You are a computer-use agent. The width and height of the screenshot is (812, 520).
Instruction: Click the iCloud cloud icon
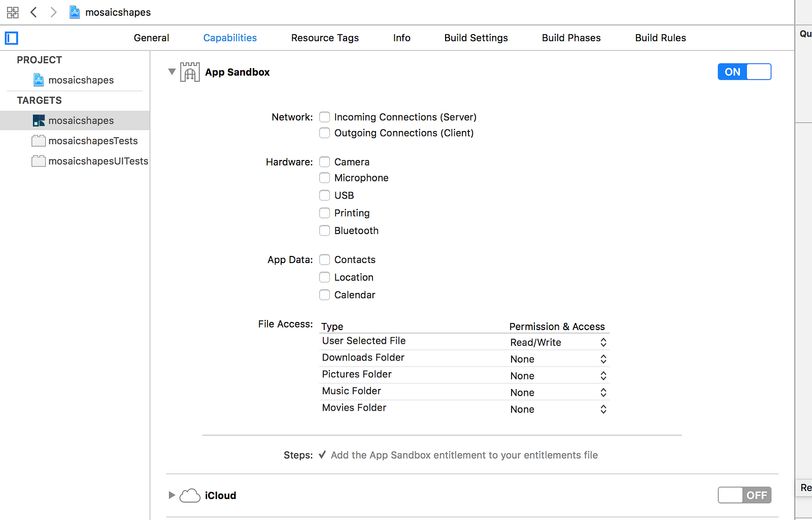190,495
